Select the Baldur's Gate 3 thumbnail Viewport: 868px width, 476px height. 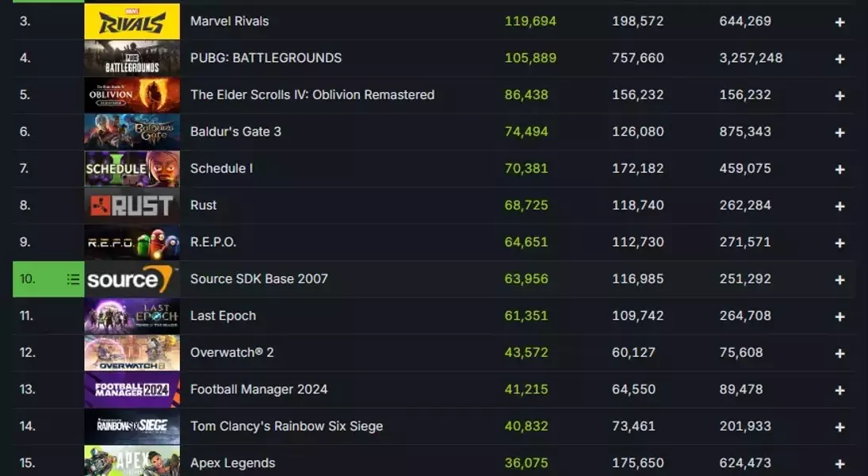(132, 132)
